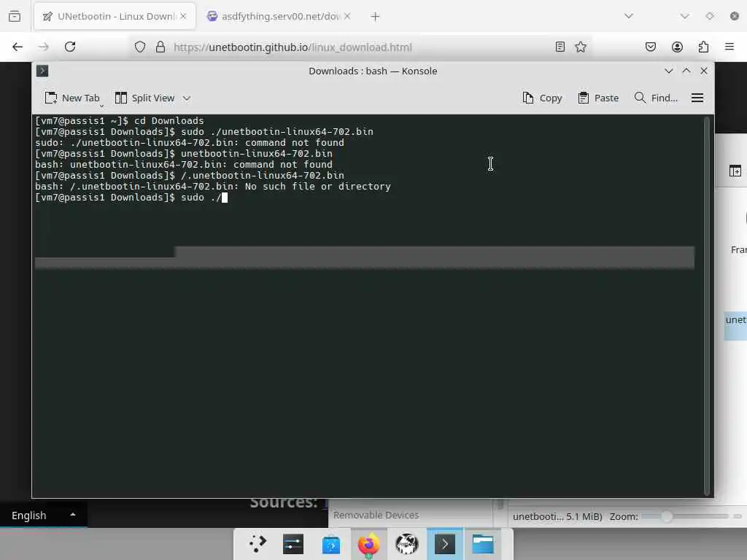Open a New Tab in Konsole
The image size is (747, 560).
72,98
